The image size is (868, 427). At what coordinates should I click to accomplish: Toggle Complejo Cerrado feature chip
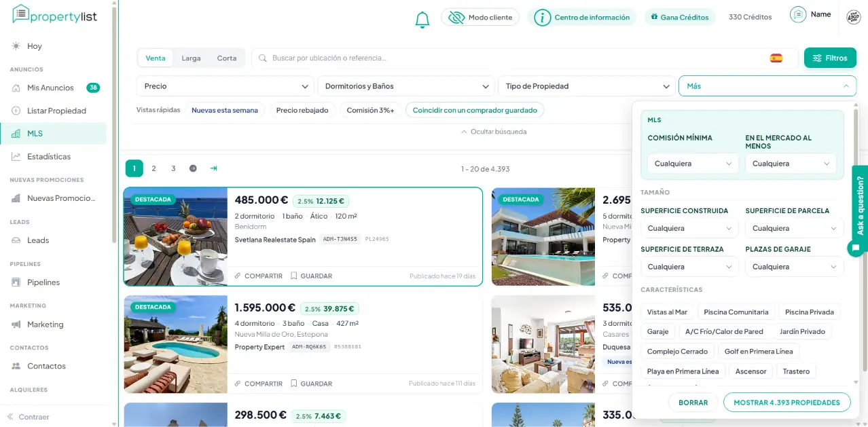click(677, 352)
